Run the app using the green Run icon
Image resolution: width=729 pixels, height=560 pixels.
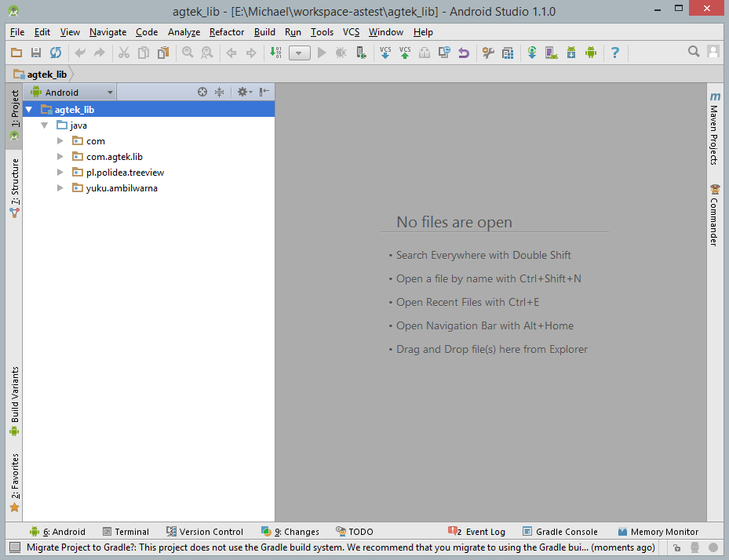[x=322, y=52]
